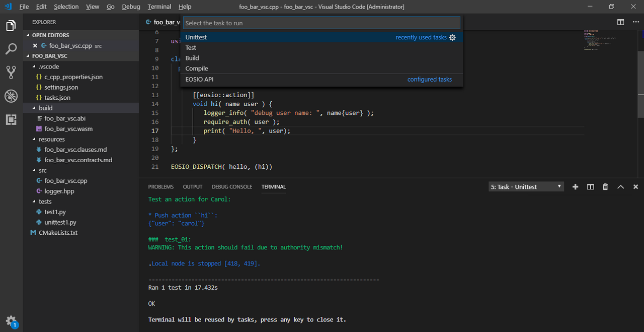
Task: Open the Search view in activity bar
Action: [11, 49]
